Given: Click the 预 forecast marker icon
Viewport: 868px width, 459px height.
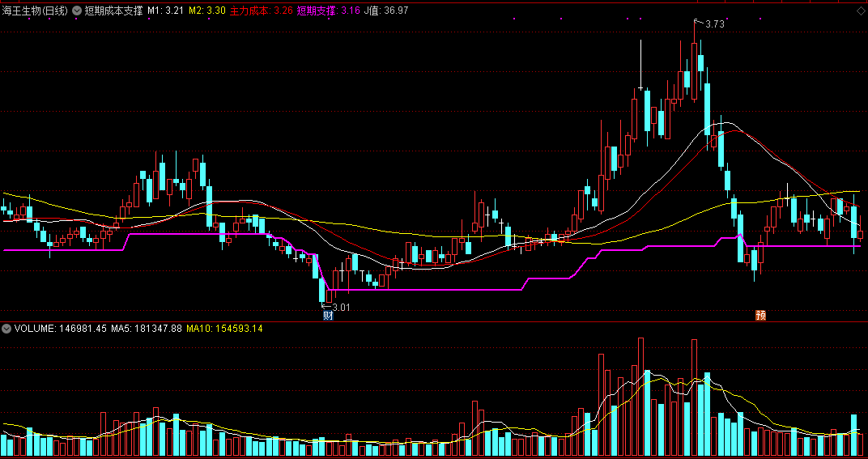Looking at the screenshot, I should (x=761, y=316).
